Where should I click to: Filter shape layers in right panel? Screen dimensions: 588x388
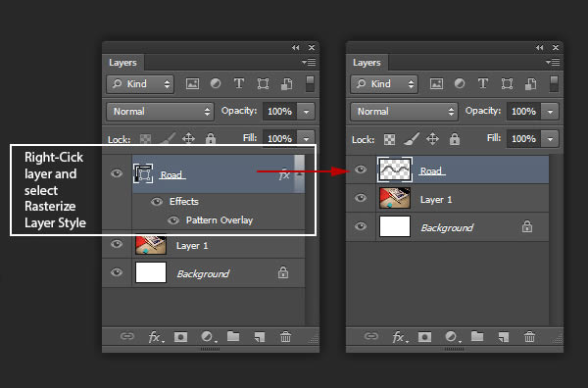[x=507, y=83]
